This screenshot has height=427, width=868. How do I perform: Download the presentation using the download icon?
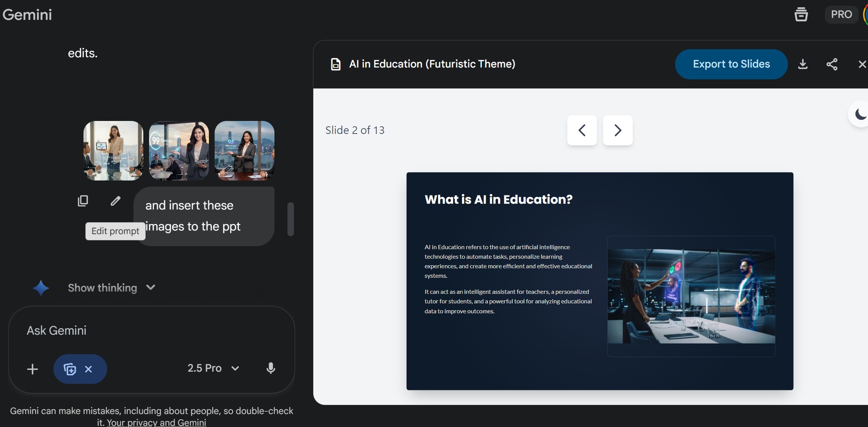point(802,64)
